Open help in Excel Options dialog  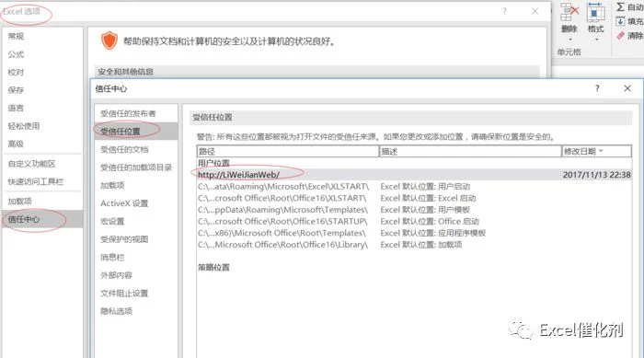[504, 12]
